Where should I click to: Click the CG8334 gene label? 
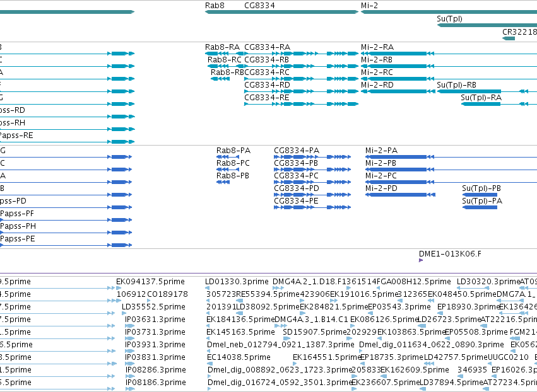tap(259, 6)
